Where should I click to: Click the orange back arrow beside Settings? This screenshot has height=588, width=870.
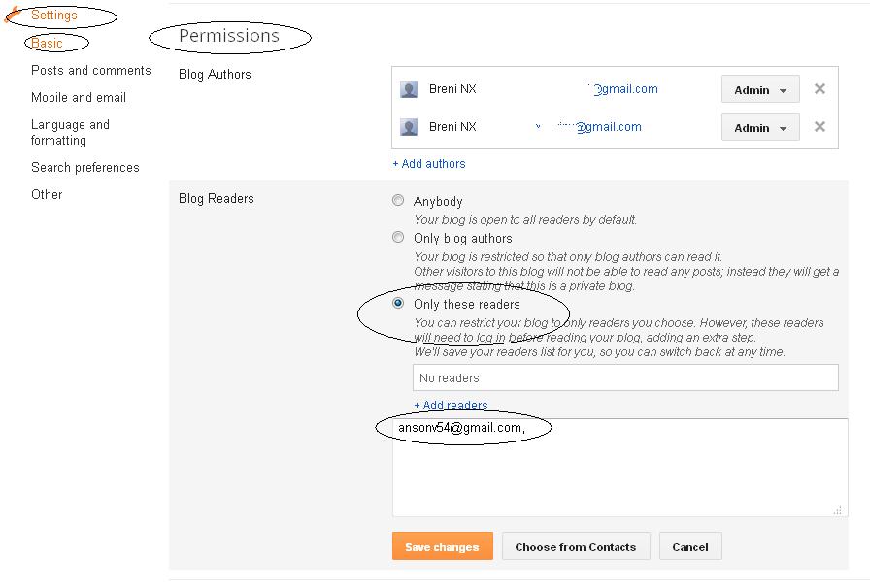13,16
